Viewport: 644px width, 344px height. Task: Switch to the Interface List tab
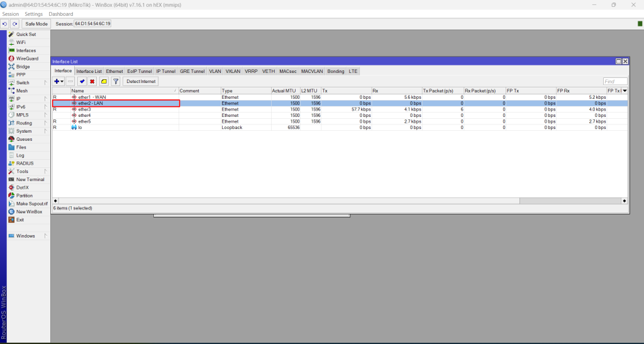(x=89, y=72)
